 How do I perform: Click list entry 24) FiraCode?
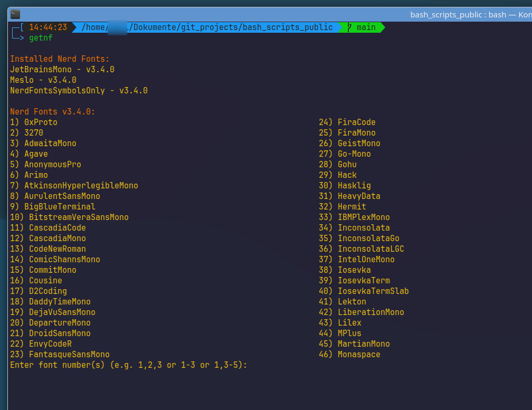[347, 122]
